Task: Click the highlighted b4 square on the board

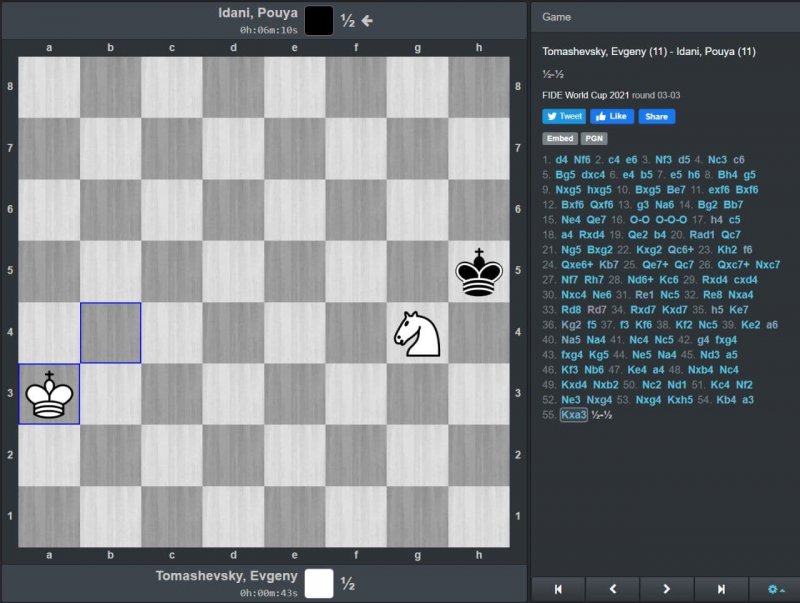Action: [110, 333]
